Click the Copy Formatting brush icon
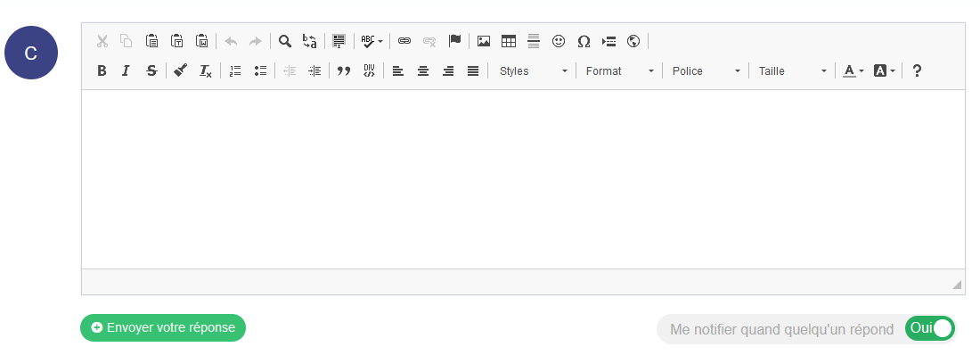 pos(181,70)
